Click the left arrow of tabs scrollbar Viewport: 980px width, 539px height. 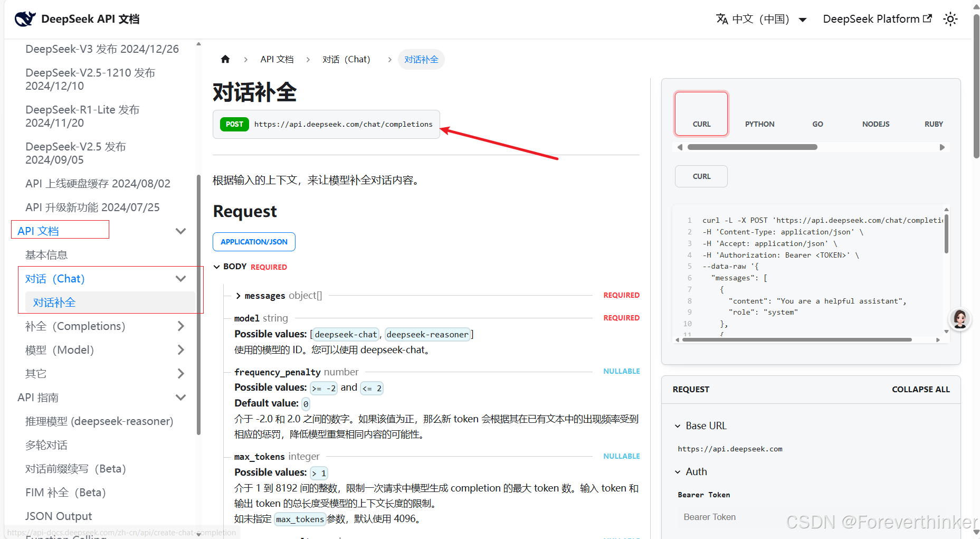pos(680,147)
